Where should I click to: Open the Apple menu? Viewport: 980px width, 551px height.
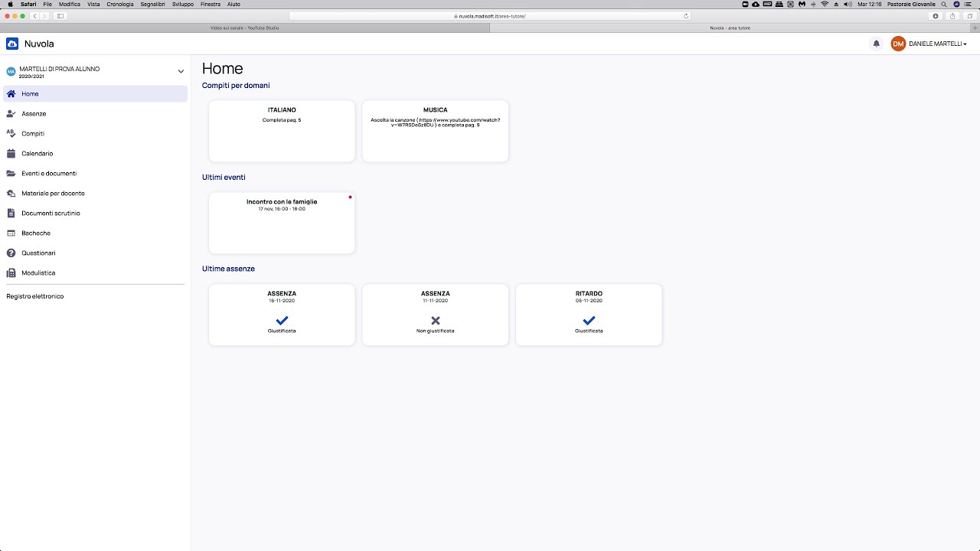[x=10, y=4]
